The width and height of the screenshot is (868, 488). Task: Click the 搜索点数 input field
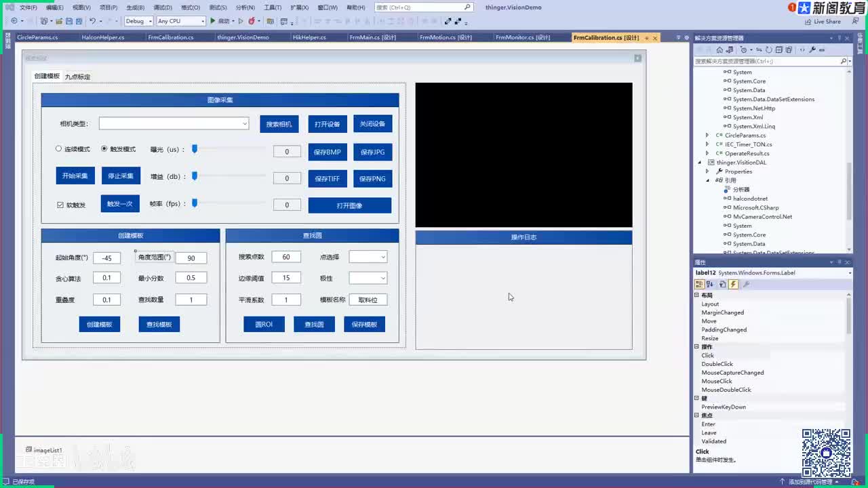[x=286, y=257]
